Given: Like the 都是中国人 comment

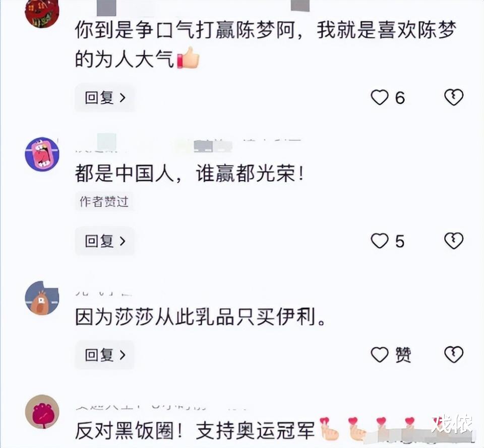Looking at the screenshot, I should 379,241.
